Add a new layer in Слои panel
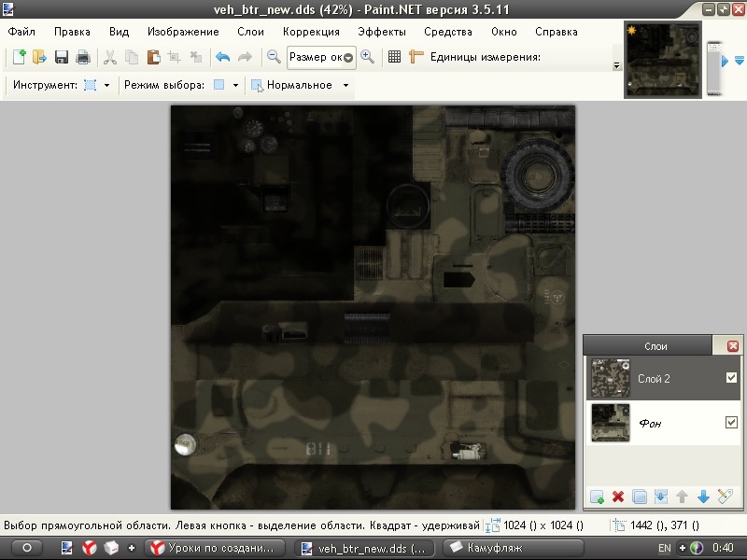Viewport: 747px width, 560px height. click(x=598, y=497)
